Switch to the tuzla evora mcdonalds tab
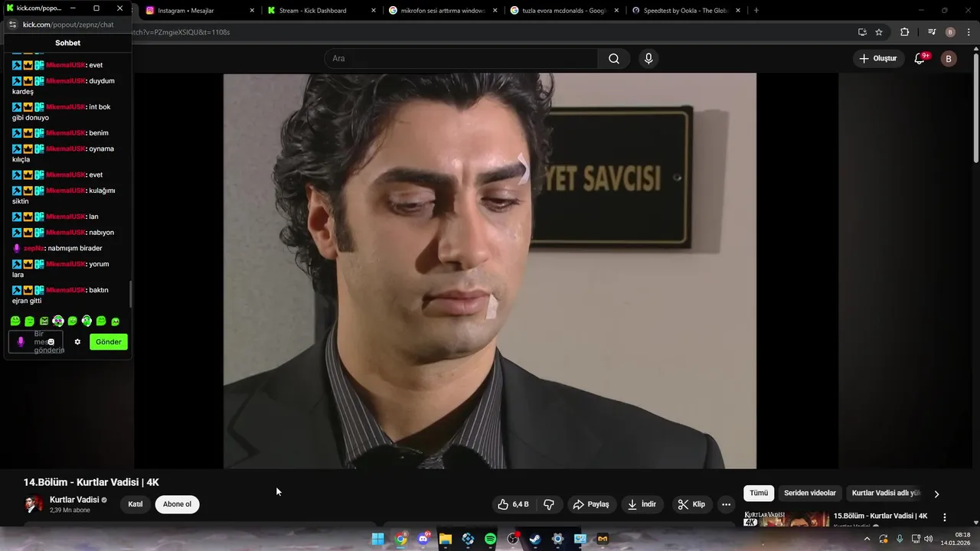This screenshot has width=980, height=551. pos(563,11)
